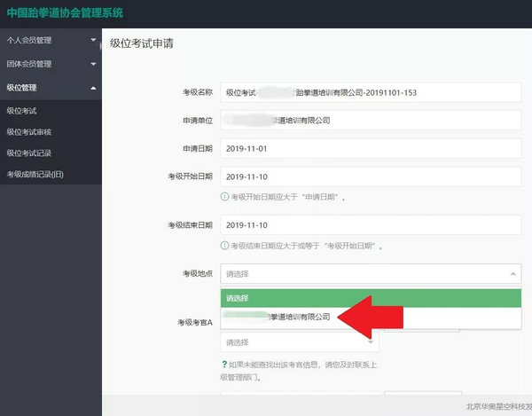Click the 申请日期 field 2019-11-01
The width and height of the screenshot is (532, 416).
[x=371, y=148]
